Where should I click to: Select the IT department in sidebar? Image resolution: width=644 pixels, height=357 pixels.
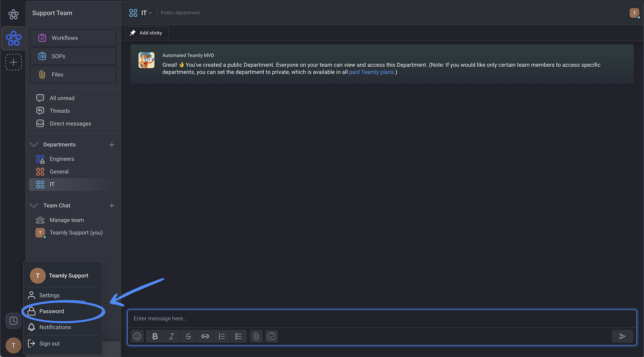click(73, 184)
